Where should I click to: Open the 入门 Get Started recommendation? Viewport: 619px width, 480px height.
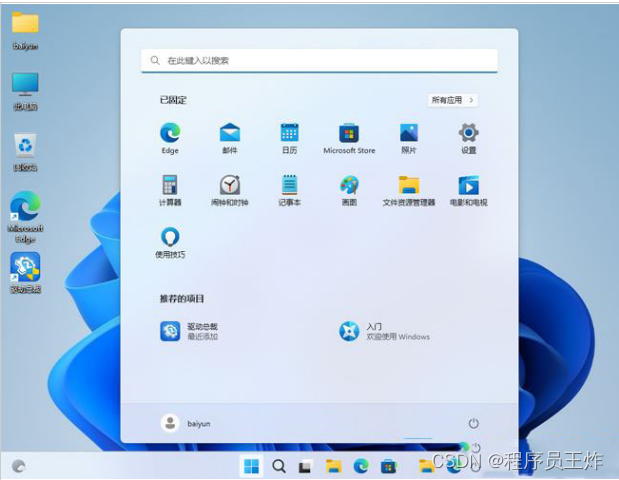point(384,331)
